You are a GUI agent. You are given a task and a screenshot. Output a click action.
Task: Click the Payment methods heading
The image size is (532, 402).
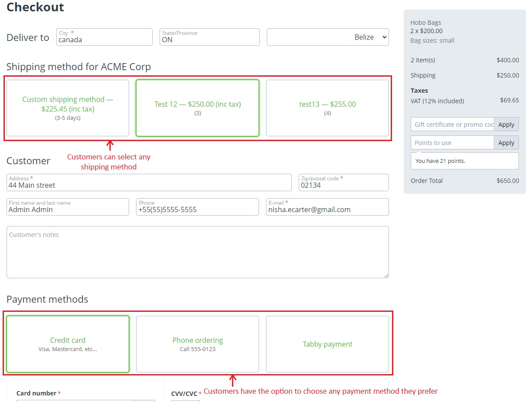point(47,299)
